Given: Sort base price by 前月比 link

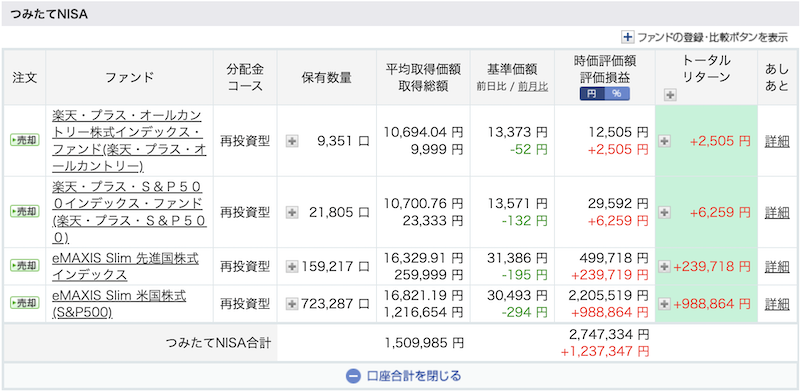Looking at the screenshot, I should pos(533,86).
